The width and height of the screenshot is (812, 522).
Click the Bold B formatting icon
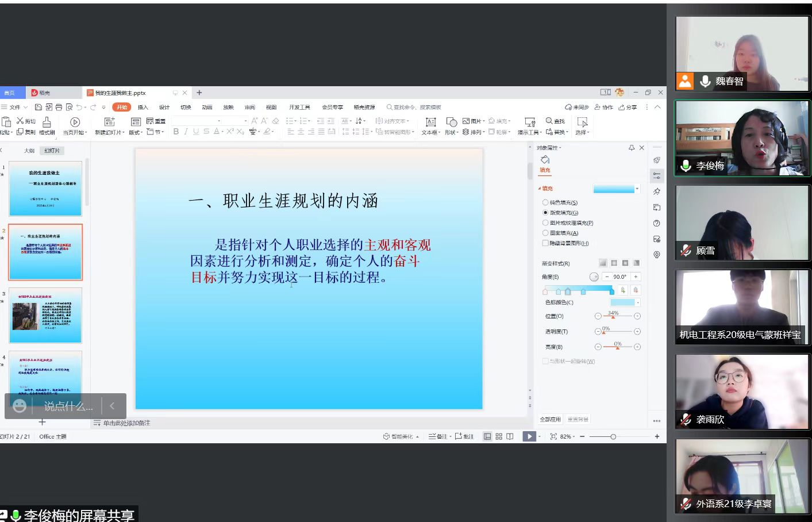click(176, 132)
